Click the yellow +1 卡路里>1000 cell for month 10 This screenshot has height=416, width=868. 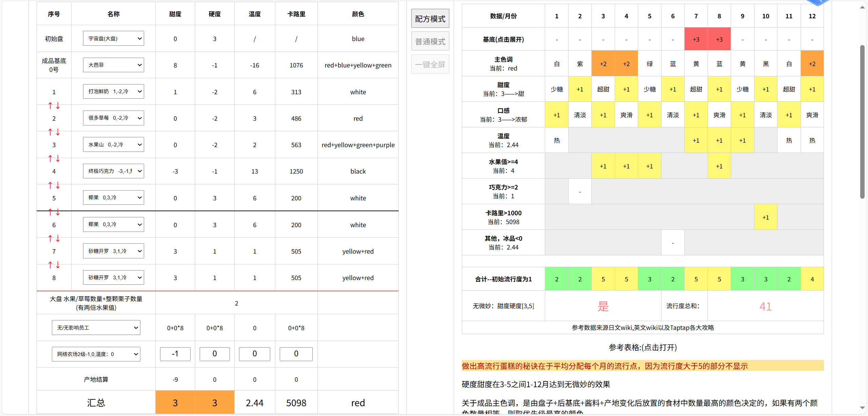pos(766,217)
